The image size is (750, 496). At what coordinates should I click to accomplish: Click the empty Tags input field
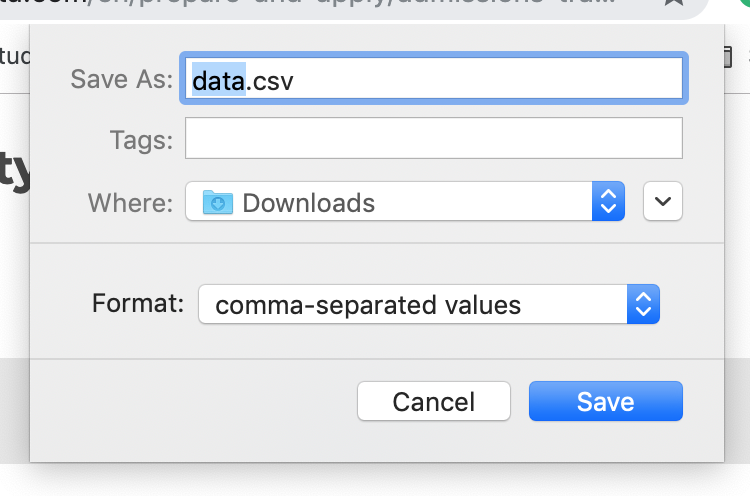coord(433,139)
